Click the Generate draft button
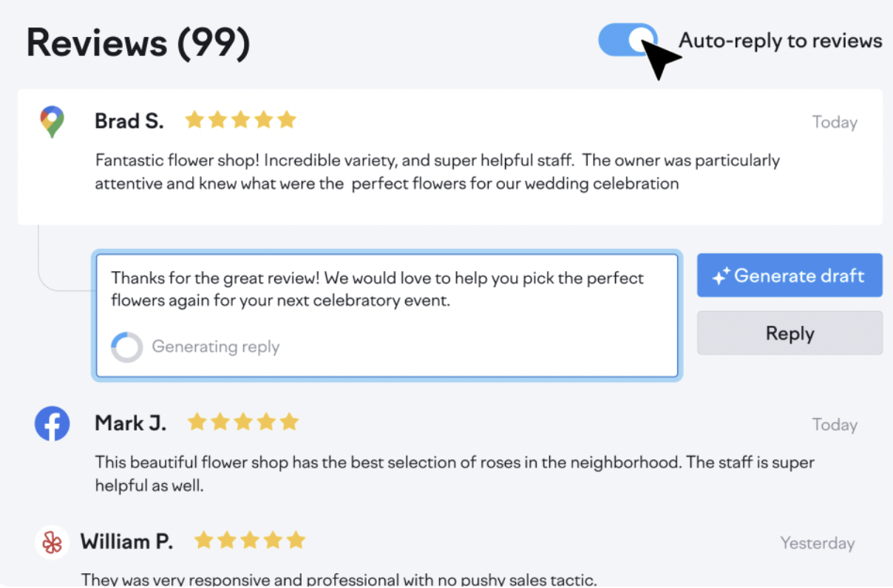Image resolution: width=893 pixels, height=588 pixels. pos(790,275)
